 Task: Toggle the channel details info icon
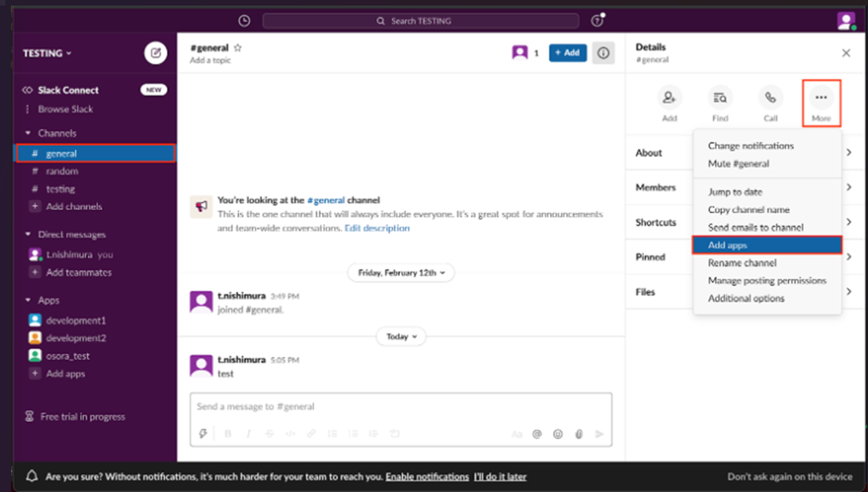pos(603,53)
